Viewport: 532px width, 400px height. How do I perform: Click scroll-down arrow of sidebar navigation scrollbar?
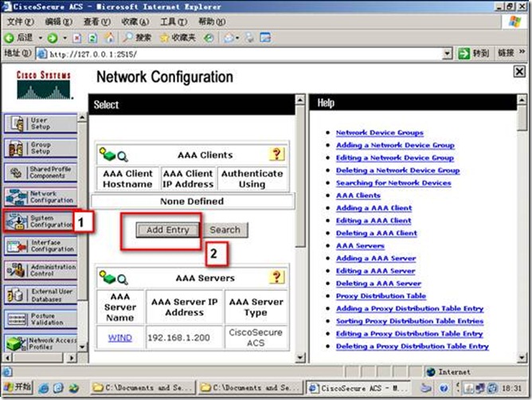click(x=82, y=347)
